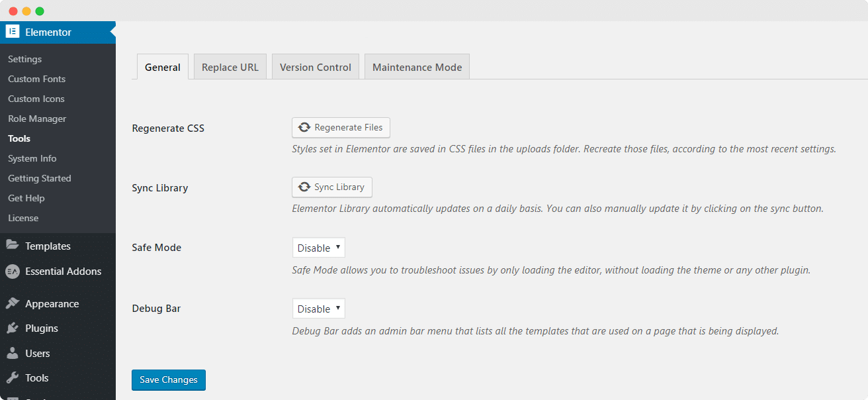This screenshot has width=868, height=400.
Task: Select the bold Tools submenu under Elementor
Action: pyautogui.click(x=19, y=138)
